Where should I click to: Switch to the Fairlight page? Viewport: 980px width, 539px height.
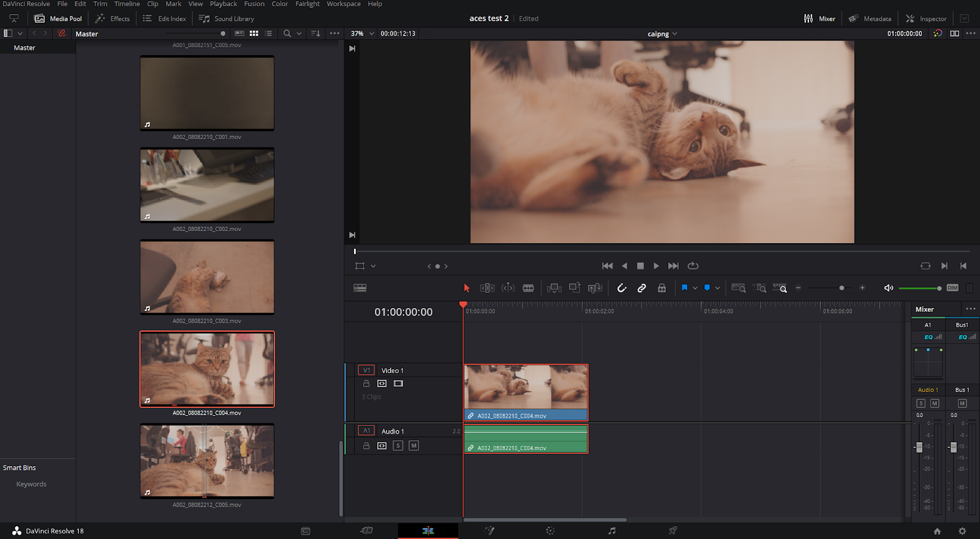click(612, 531)
